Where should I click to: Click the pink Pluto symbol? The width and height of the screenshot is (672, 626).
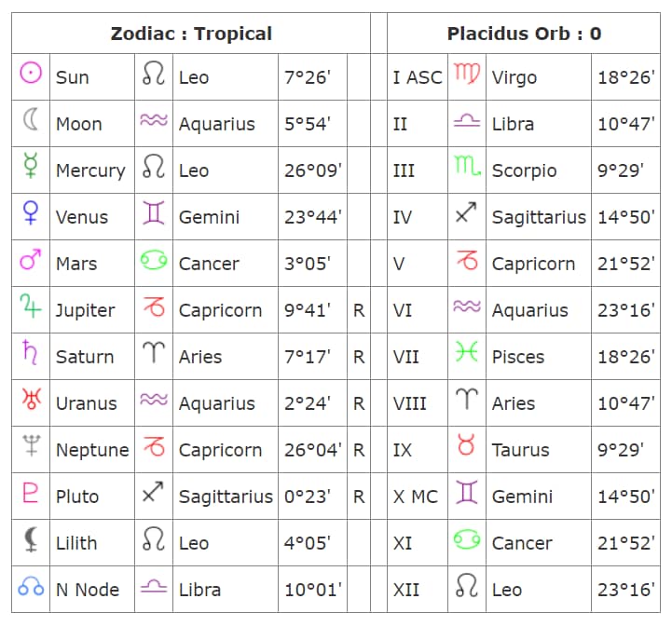31,494
